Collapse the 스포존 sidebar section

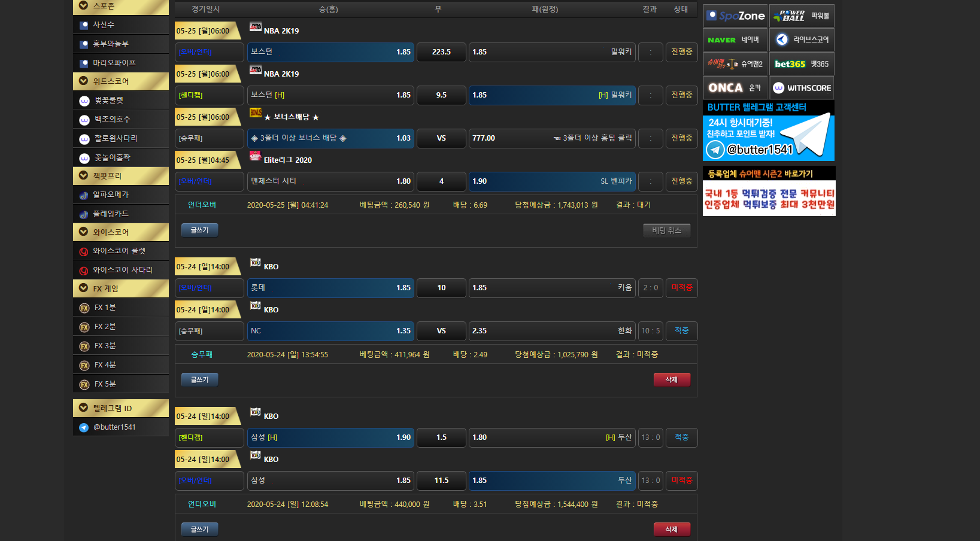tap(84, 5)
